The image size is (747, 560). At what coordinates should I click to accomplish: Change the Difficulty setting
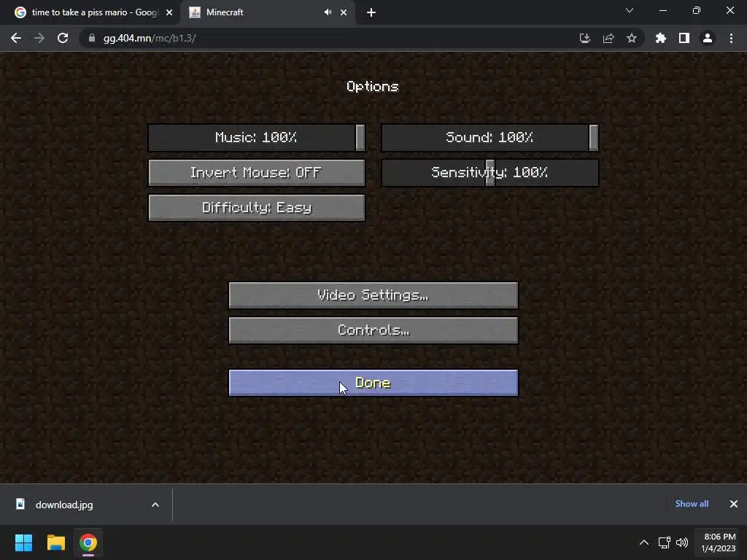(256, 208)
